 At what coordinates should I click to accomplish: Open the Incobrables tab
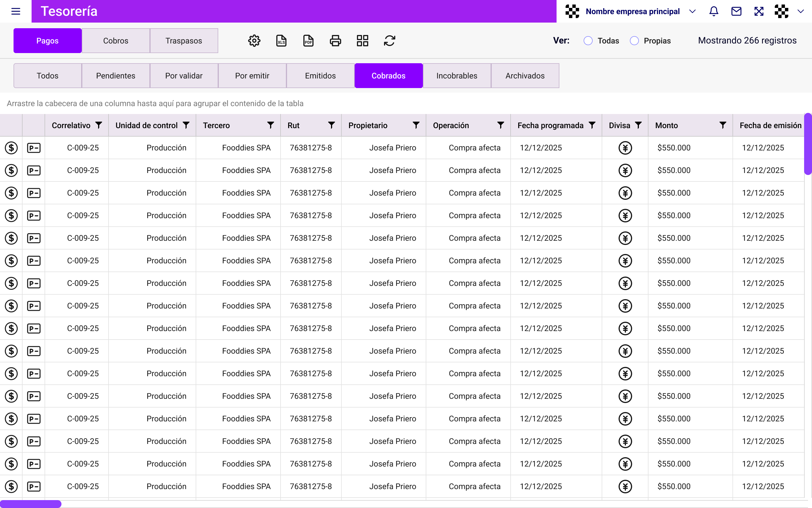coord(457,76)
